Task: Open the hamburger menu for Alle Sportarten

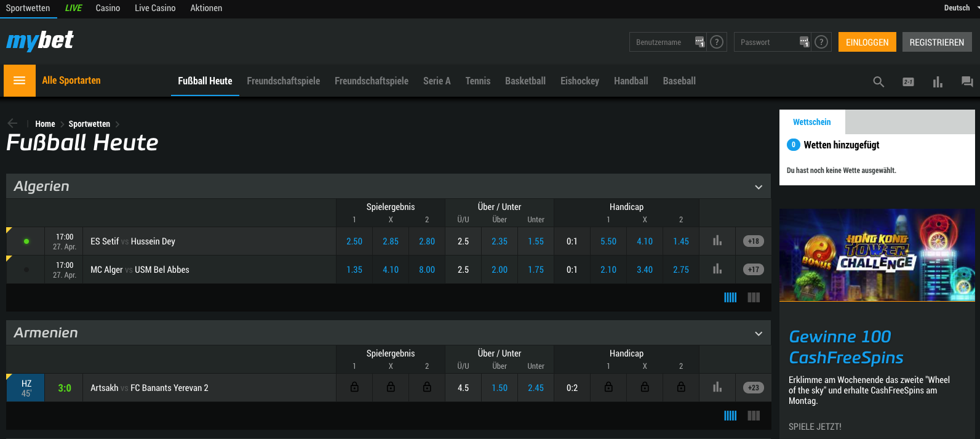Action: point(19,81)
